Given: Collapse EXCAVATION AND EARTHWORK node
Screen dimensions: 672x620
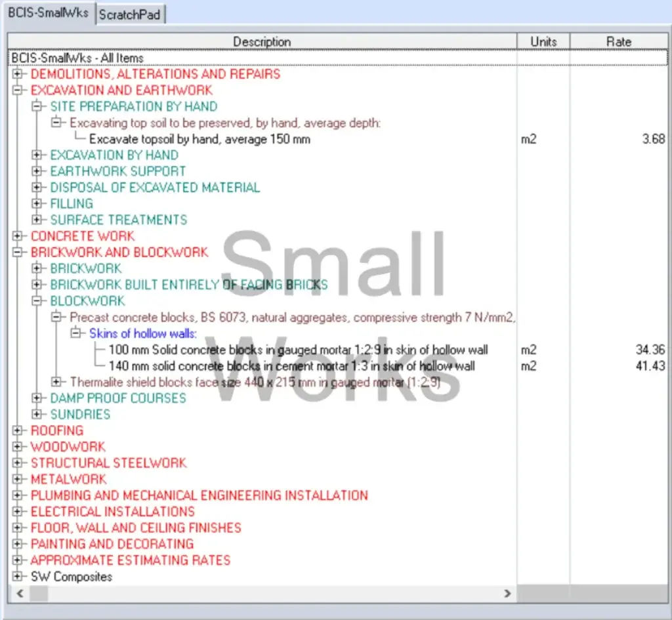Looking at the screenshot, I should pyautogui.click(x=17, y=90).
